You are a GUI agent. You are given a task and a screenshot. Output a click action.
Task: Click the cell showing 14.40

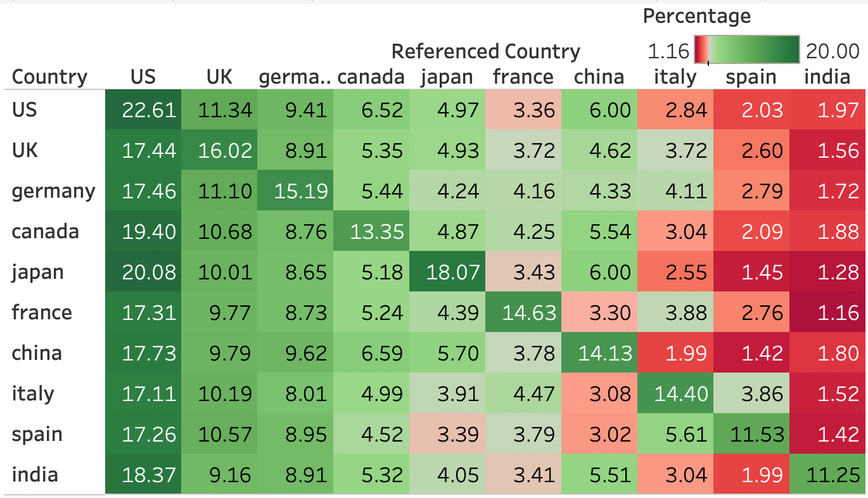tap(675, 393)
